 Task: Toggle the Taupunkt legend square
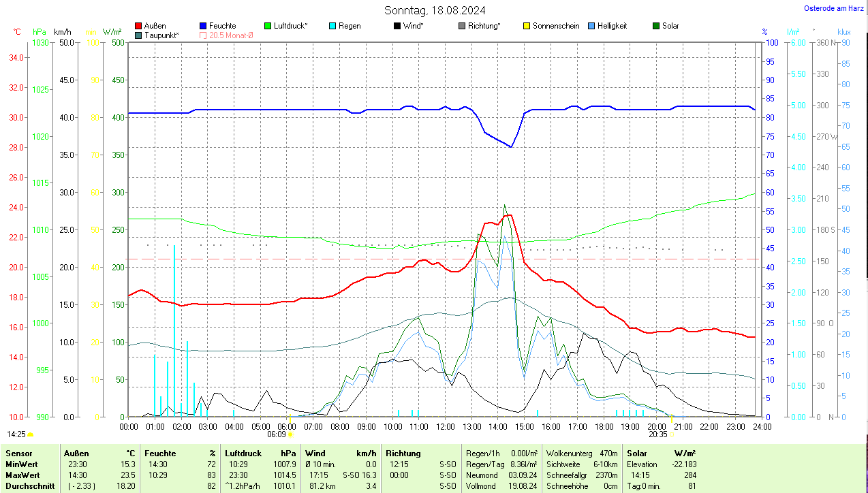(x=139, y=35)
